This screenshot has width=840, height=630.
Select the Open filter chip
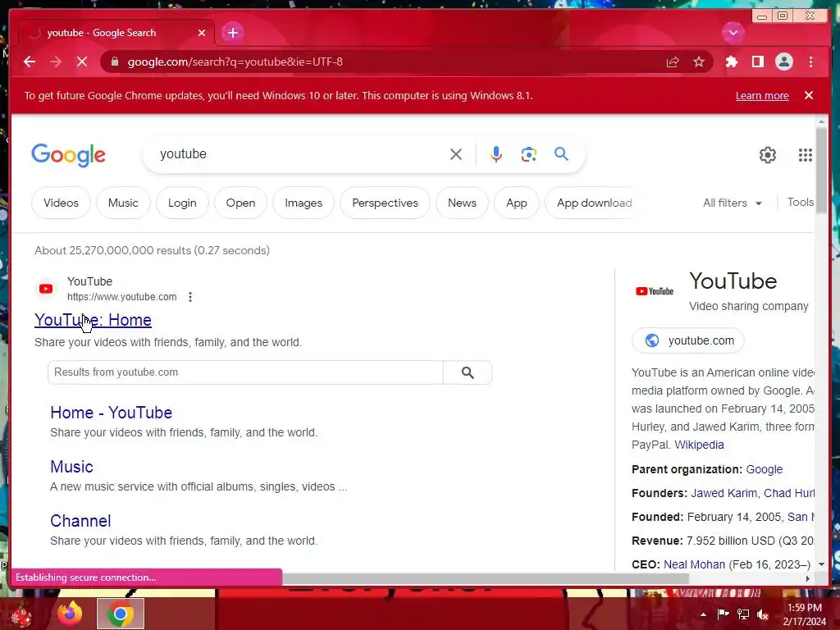point(240,203)
